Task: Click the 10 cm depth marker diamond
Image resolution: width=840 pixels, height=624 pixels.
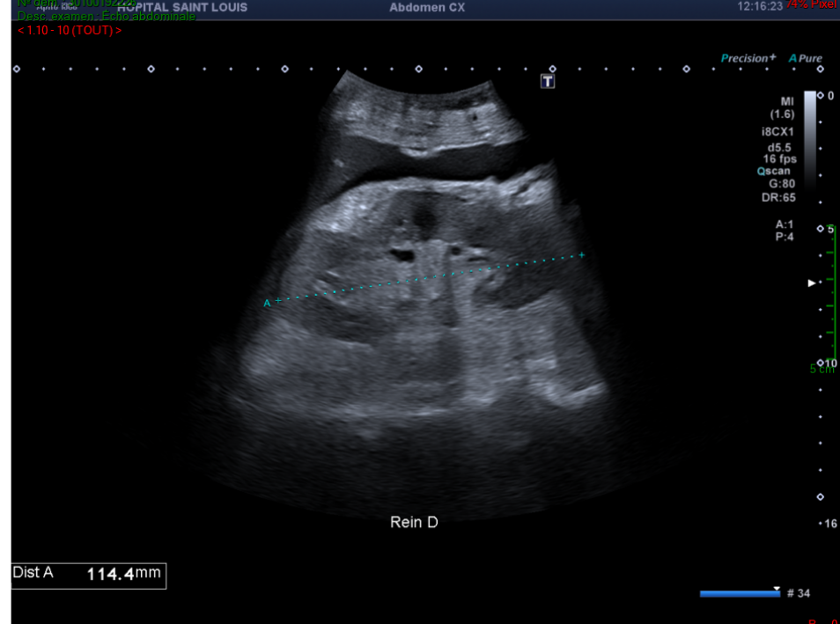Action: (x=821, y=363)
